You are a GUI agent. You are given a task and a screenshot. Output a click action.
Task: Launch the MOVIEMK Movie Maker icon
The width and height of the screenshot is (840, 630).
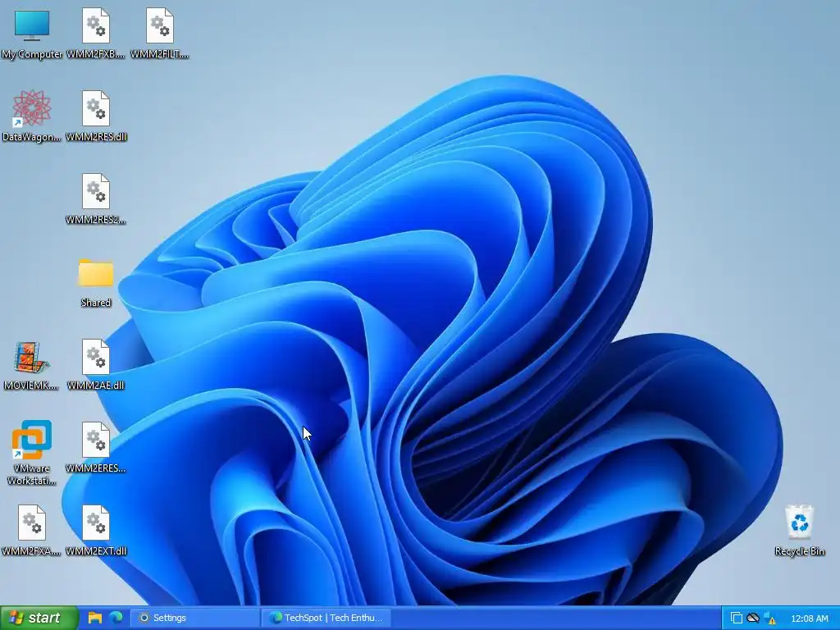coord(32,365)
